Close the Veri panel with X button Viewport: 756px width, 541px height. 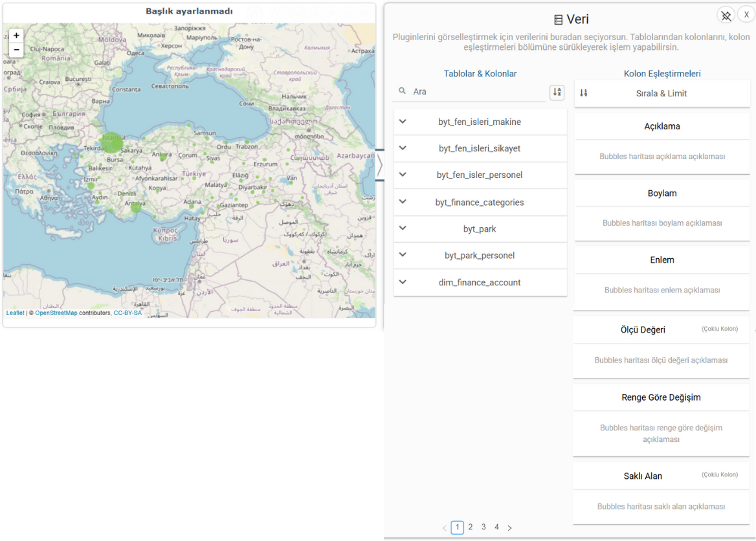tap(746, 15)
